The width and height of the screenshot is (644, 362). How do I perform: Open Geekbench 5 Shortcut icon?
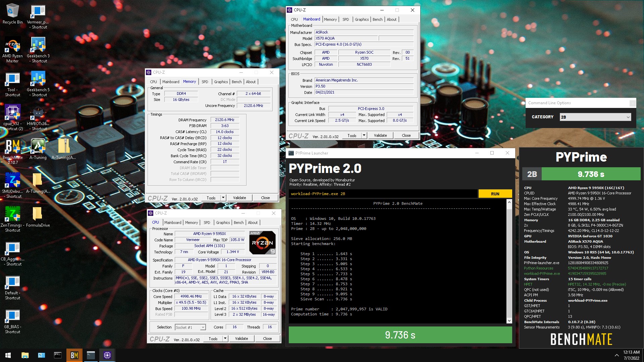[x=38, y=84]
